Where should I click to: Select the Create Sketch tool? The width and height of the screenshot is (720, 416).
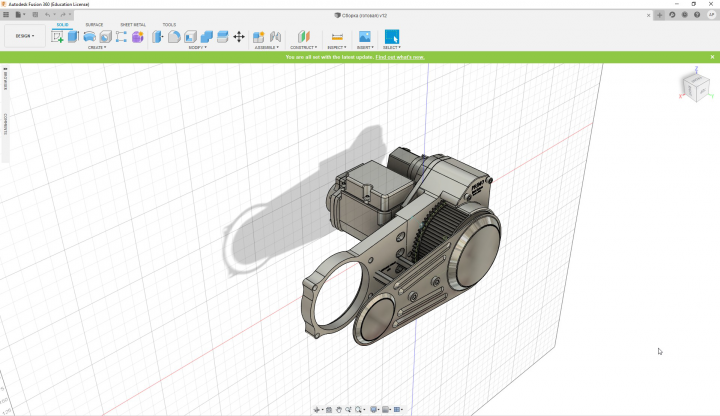(57, 37)
